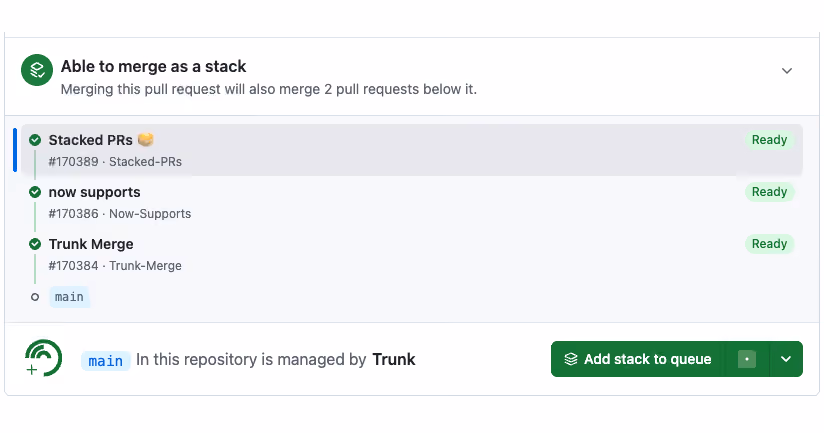Click Add stack to queue button
Viewport: 824px width, 433px height.
pos(637,359)
